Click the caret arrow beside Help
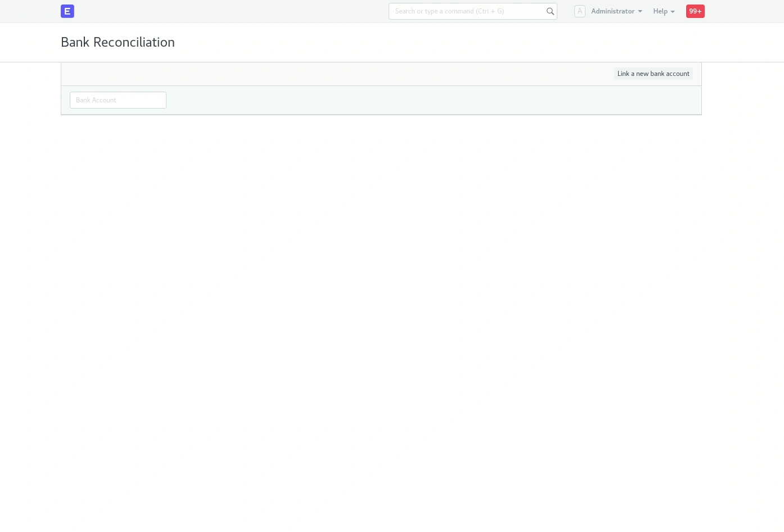The height and width of the screenshot is (532, 784). coord(673,12)
